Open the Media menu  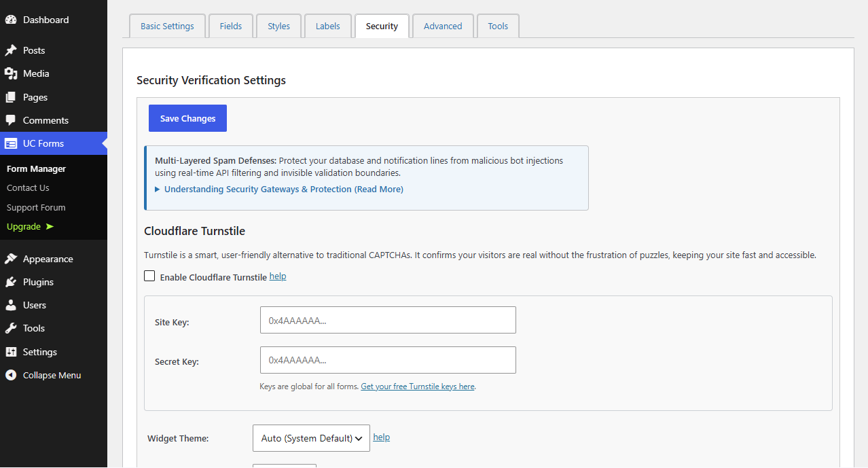pyautogui.click(x=54, y=73)
